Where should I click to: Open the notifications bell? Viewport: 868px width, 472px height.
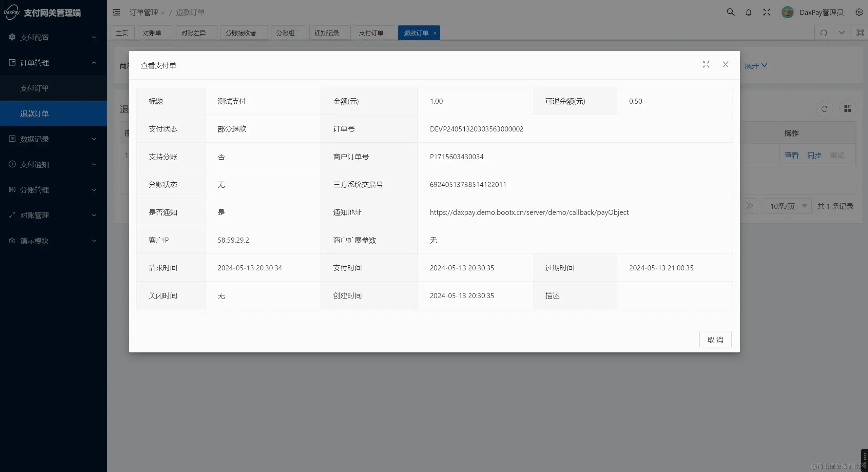click(749, 12)
